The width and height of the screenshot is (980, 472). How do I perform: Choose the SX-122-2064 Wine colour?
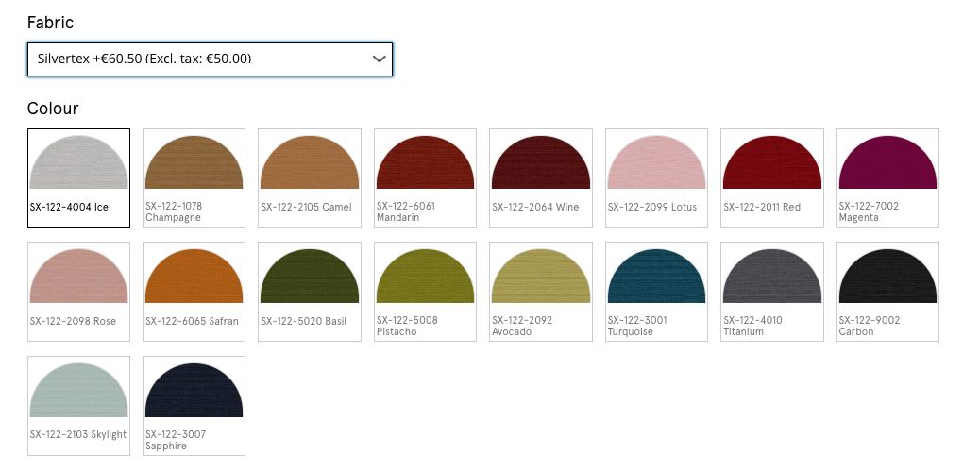coord(541,178)
